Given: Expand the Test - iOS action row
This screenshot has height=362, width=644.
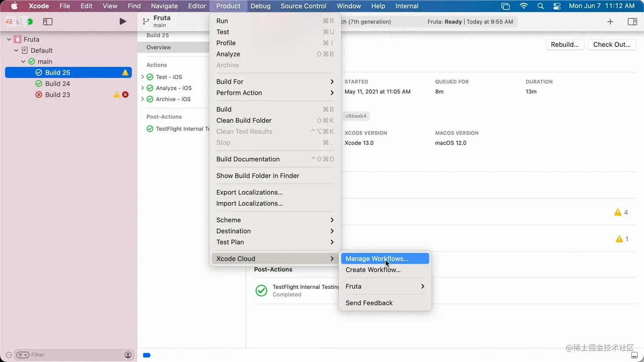Looking at the screenshot, I should point(143,77).
